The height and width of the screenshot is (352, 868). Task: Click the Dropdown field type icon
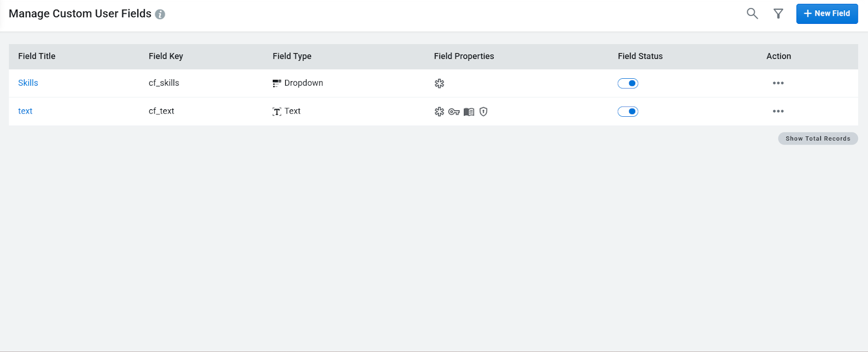277,83
